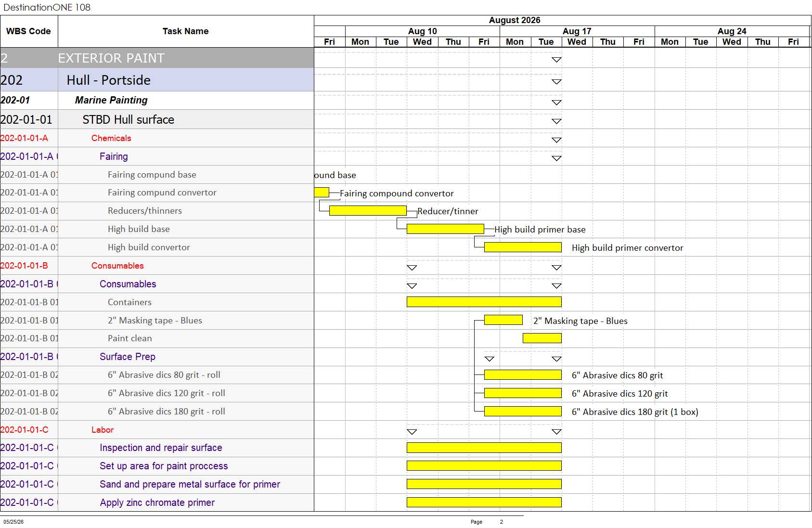Screen dimensions: 812x528
Task: Select the EXTERIOR PAINT summary row
Action: tap(157, 58)
